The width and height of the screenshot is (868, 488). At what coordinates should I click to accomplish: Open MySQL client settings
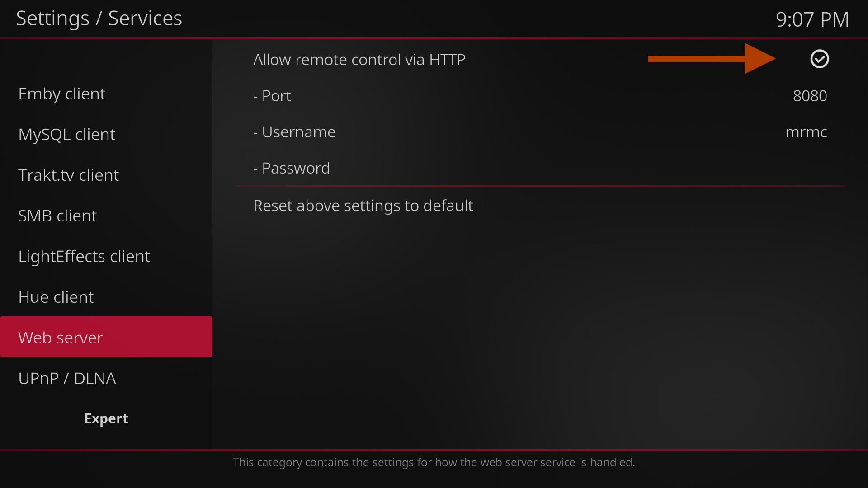point(67,135)
